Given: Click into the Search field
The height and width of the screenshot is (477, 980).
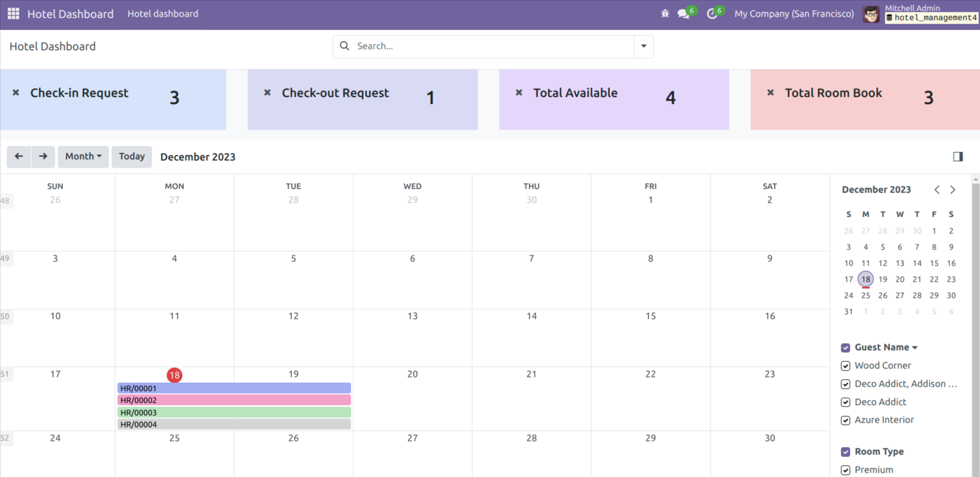Looking at the screenshot, I should 492,46.
